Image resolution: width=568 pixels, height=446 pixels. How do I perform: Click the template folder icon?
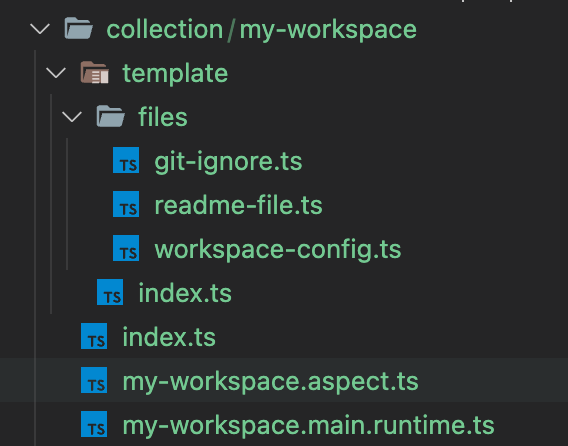(x=95, y=72)
